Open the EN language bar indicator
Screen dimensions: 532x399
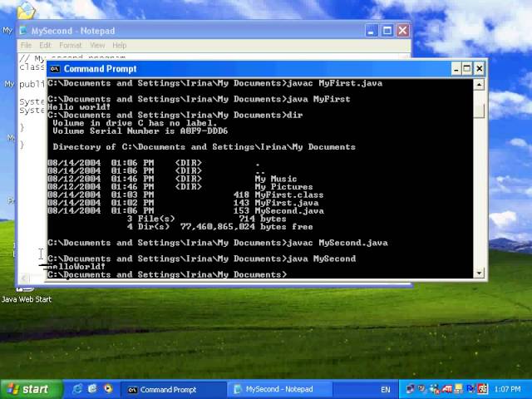click(385, 390)
